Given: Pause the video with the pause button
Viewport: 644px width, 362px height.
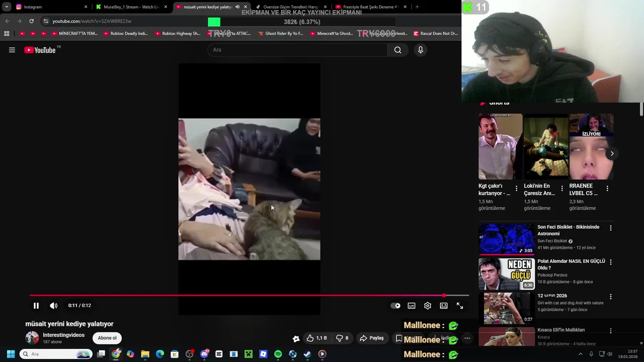Looking at the screenshot, I should pos(36,306).
